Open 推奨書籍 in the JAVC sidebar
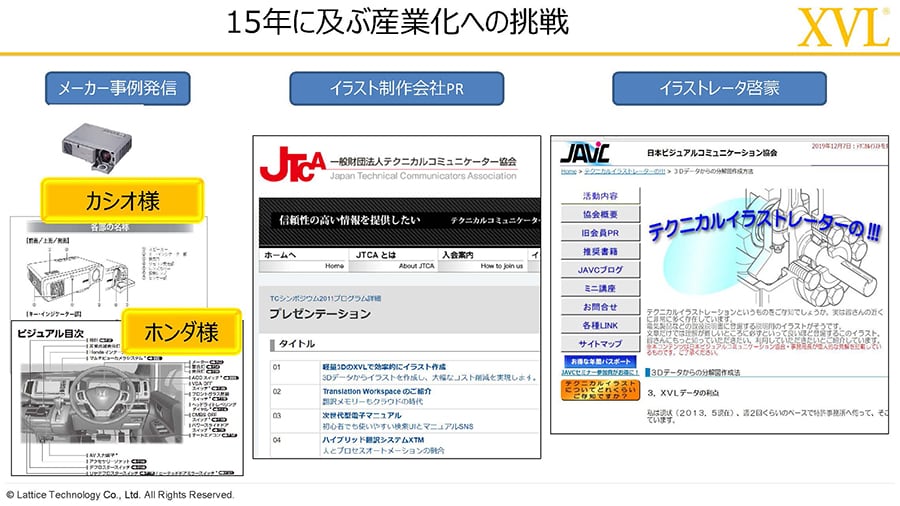 [x=600, y=251]
